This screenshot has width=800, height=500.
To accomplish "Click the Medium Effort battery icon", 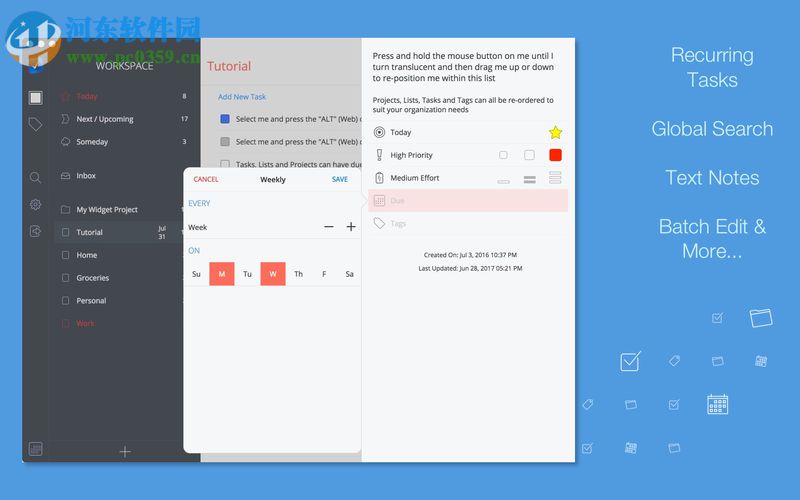I will point(379,178).
